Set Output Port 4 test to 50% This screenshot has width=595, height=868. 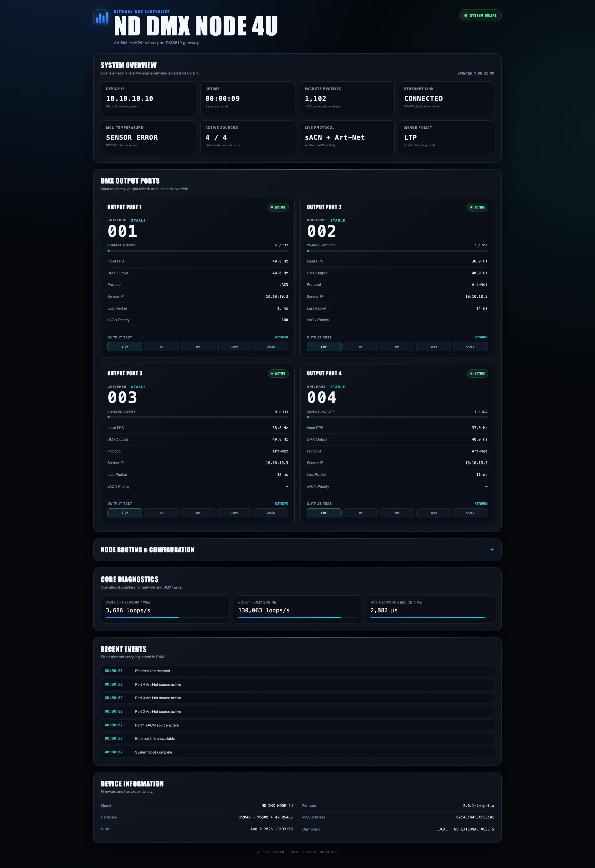(397, 513)
